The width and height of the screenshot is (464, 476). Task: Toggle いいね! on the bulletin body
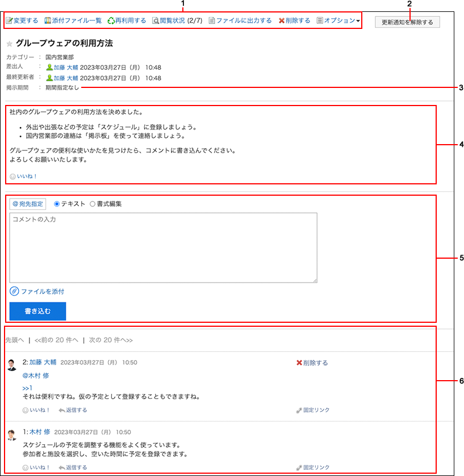point(23,176)
